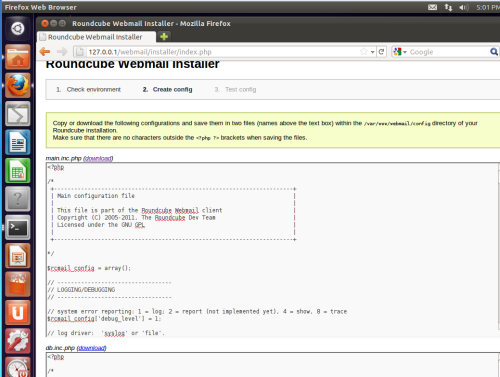Open search engine selector dropdown
The image size is (500, 377).
click(x=405, y=52)
